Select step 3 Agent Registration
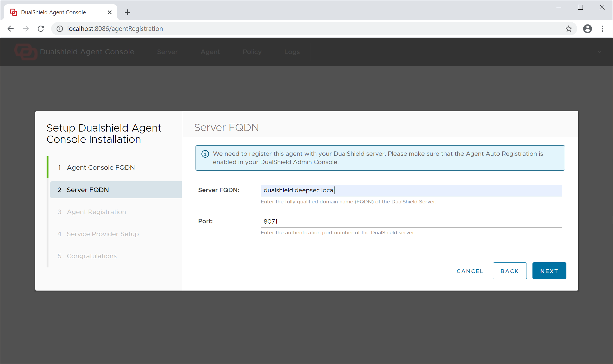The height and width of the screenshot is (364, 613). tap(96, 212)
